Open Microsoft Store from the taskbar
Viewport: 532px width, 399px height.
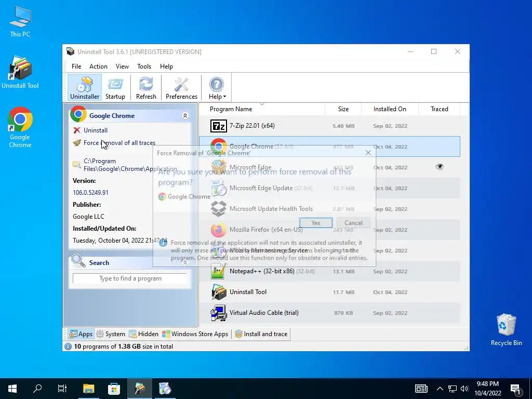point(114,389)
